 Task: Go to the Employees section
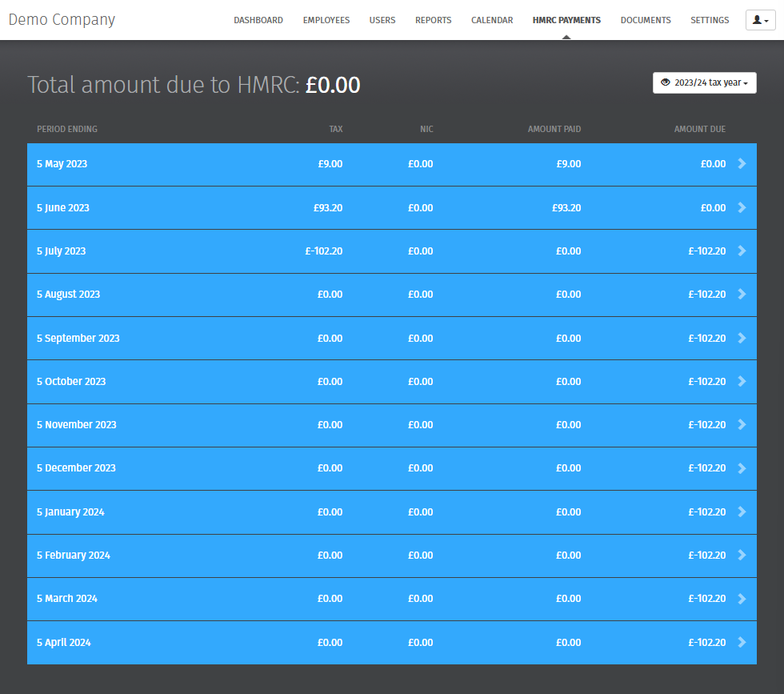tap(326, 20)
